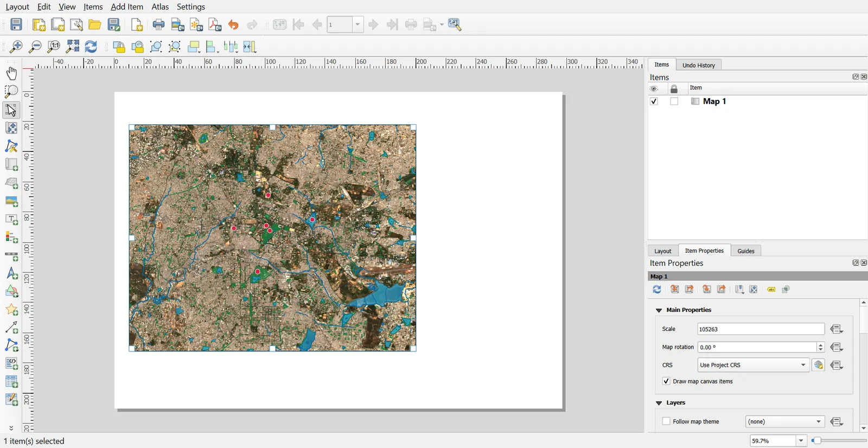Screen dimensions: 868x448
Task: Click the Add Label tool icon
Action: click(11, 220)
